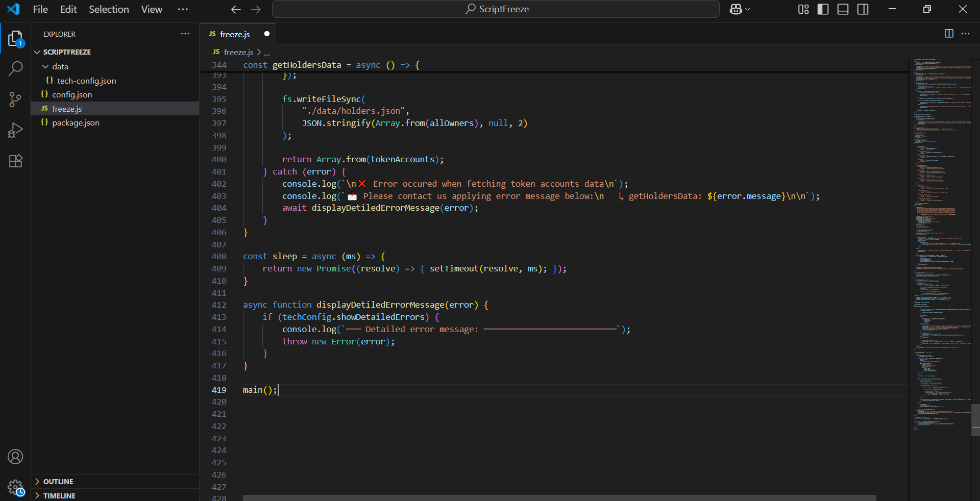Image resolution: width=980 pixels, height=501 pixels.
Task: Open the File menu
Action: 40,9
